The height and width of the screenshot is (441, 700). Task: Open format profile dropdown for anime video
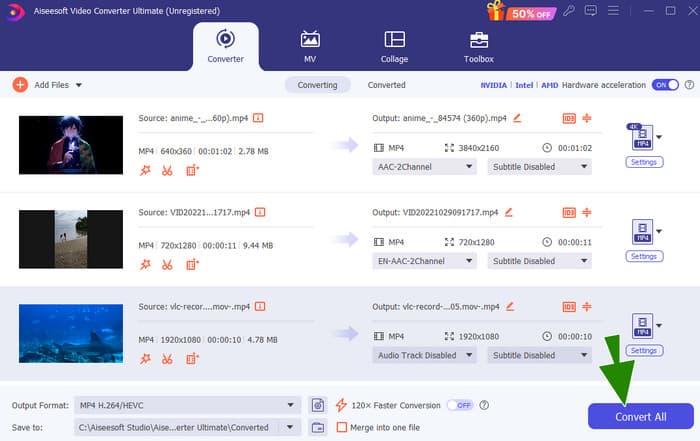coord(659,137)
